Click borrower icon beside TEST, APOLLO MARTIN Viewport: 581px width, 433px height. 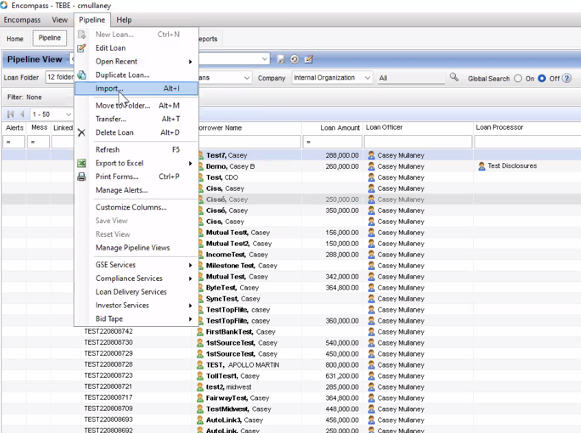click(x=200, y=365)
